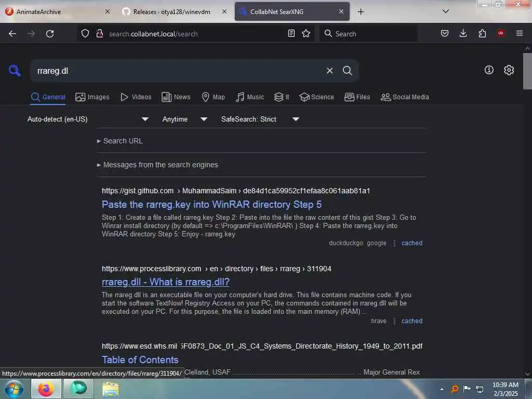The image size is (532, 399).
Task: Click the gist.github.com result URL
Action: click(236, 191)
